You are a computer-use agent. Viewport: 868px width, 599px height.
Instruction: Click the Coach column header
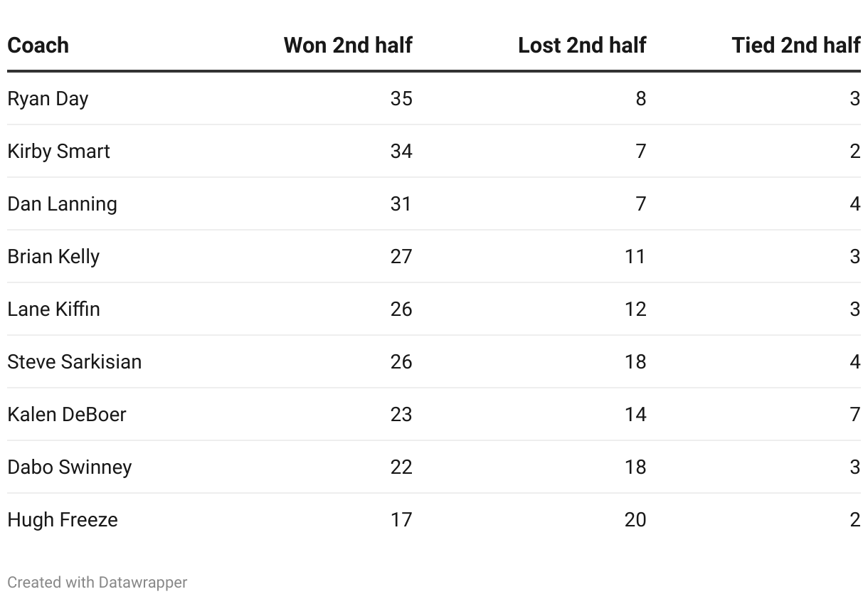[38, 45]
